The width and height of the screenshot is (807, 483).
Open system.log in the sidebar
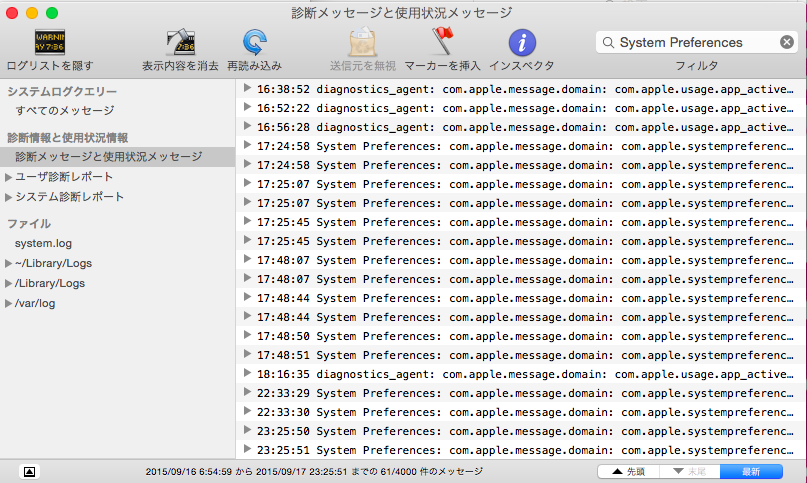tap(43, 243)
